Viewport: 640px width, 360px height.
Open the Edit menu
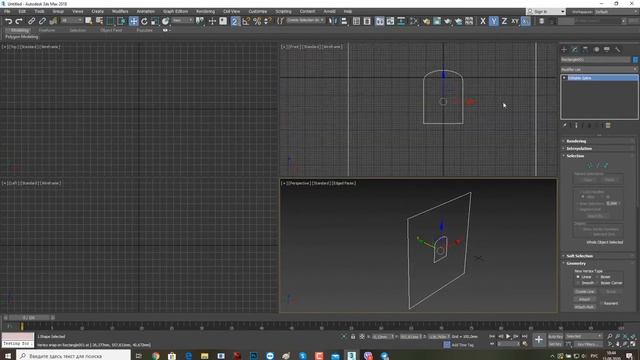pyautogui.click(x=22, y=11)
